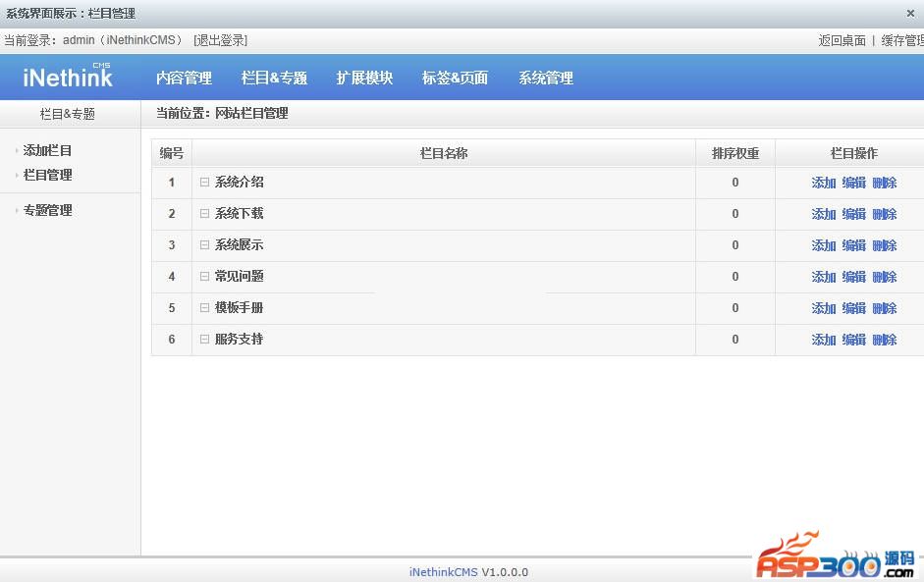Click row number 4 cell
This screenshot has height=582, width=924.
(172, 276)
